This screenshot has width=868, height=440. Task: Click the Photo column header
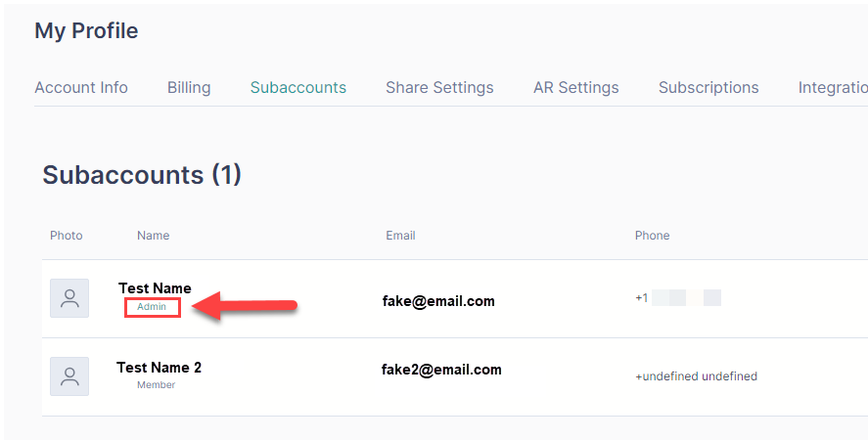tap(67, 236)
